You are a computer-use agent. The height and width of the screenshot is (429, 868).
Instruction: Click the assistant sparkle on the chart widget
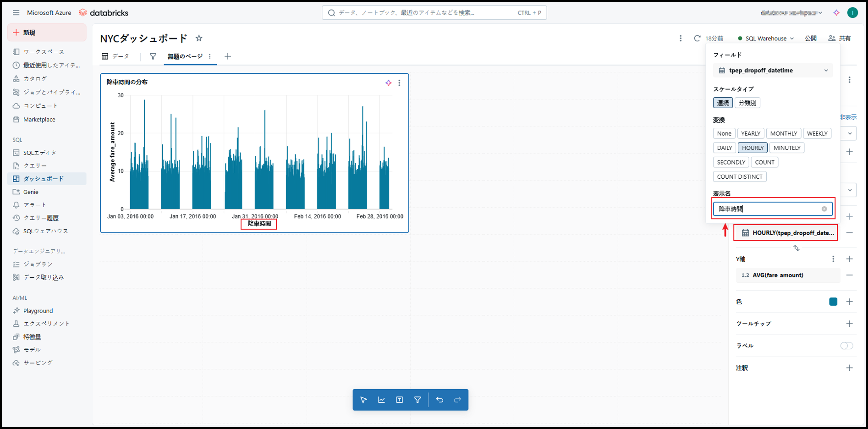pyautogui.click(x=389, y=82)
